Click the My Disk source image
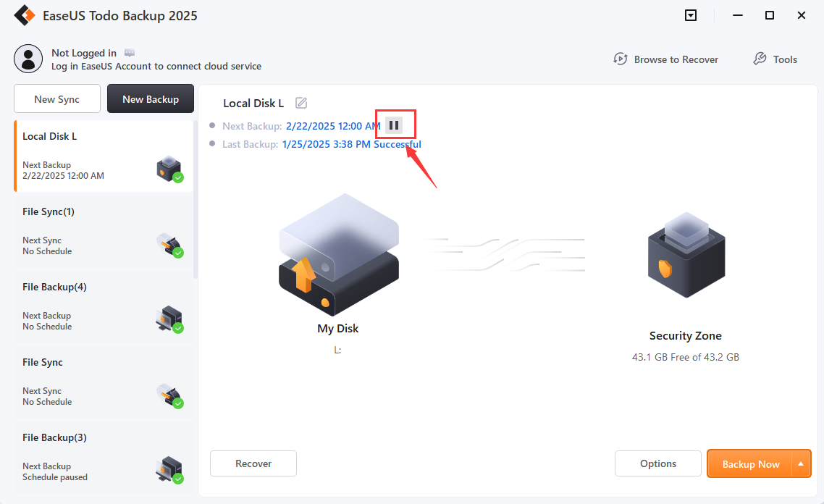Image resolution: width=824 pixels, height=504 pixels. (x=338, y=254)
